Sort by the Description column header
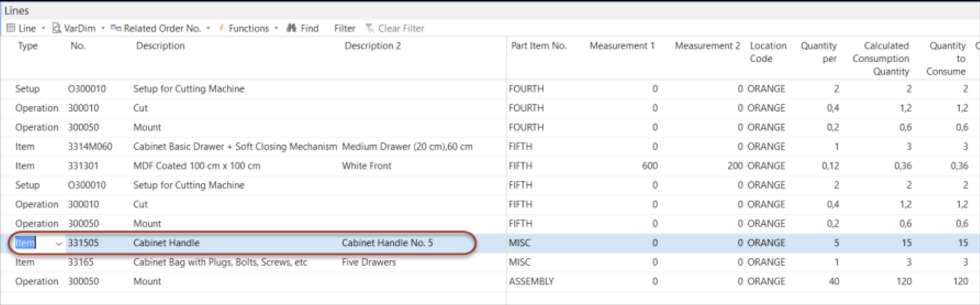This screenshot has width=980, height=305. (160, 46)
